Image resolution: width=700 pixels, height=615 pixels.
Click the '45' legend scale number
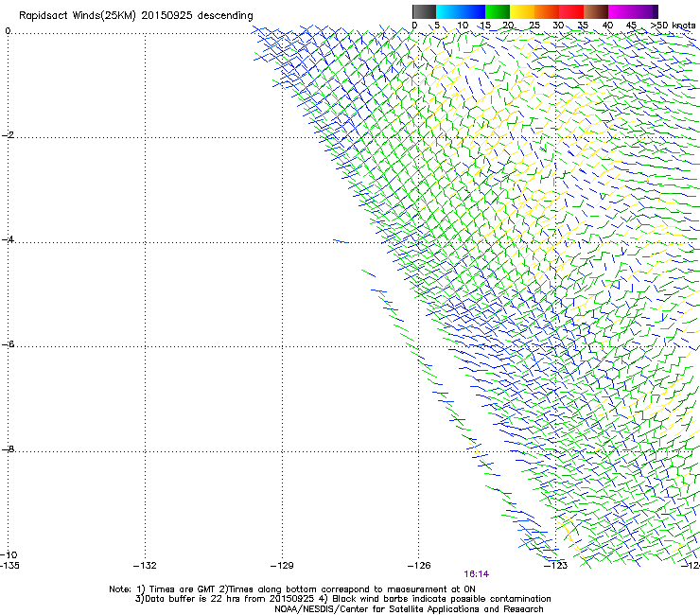631,26
